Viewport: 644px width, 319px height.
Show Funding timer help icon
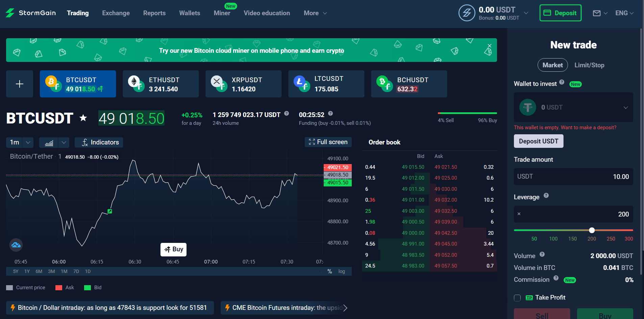click(330, 114)
